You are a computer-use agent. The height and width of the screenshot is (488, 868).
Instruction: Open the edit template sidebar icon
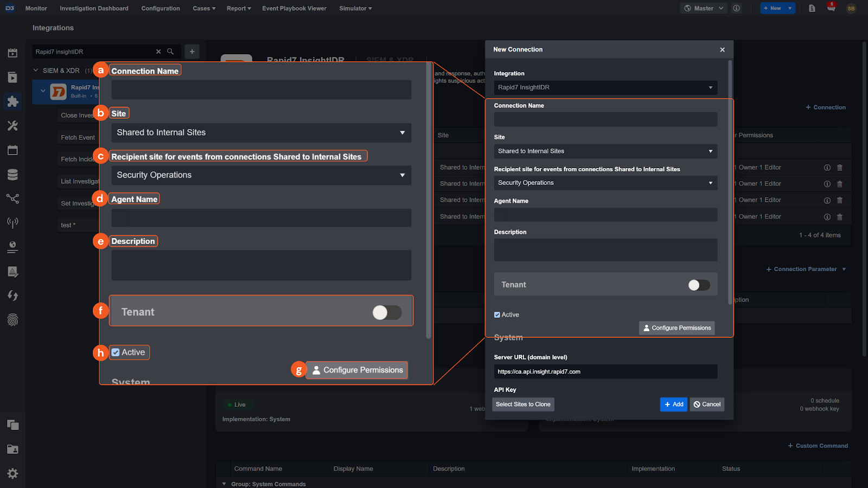click(x=12, y=272)
